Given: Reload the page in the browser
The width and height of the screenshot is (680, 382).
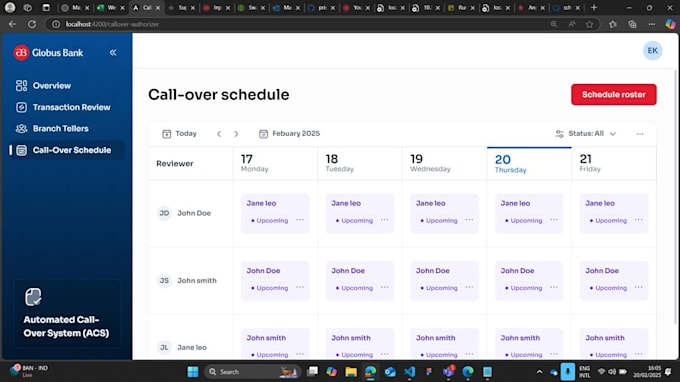Looking at the screenshot, I should point(32,24).
